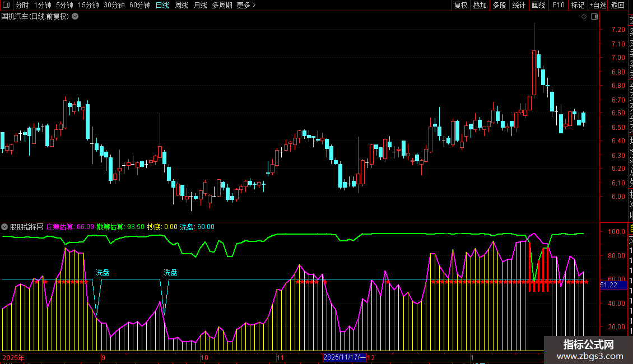633x364 pixels.
Task: Expand the 国机汽车 chart title dropdown
Action: click(76, 16)
